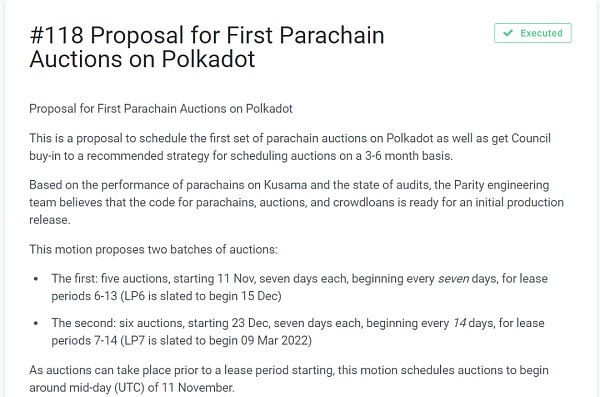Click the #118 Proposal title heading
Viewport: 600px width, 397px height.
pos(207,47)
